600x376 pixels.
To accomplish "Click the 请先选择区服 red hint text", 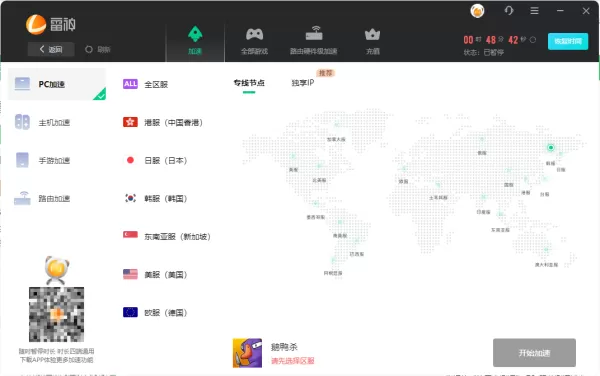I will [293, 361].
